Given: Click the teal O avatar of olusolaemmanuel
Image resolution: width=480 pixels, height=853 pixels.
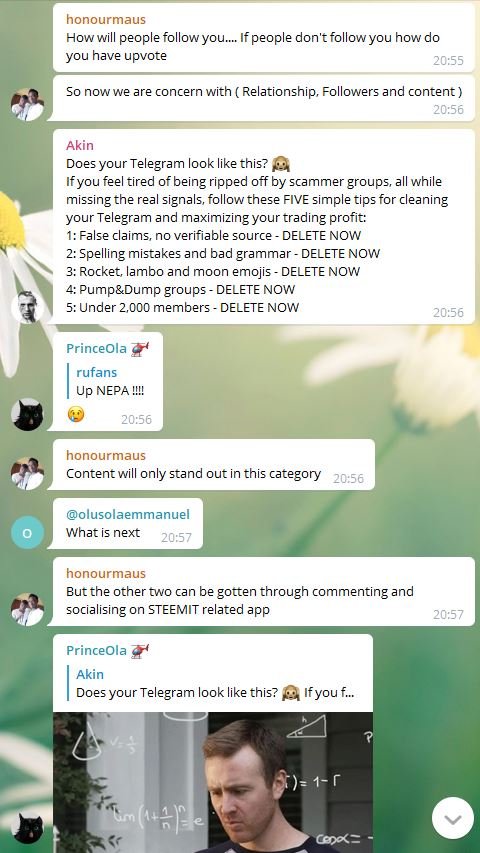Looking at the screenshot, I should pyautogui.click(x=27, y=533).
